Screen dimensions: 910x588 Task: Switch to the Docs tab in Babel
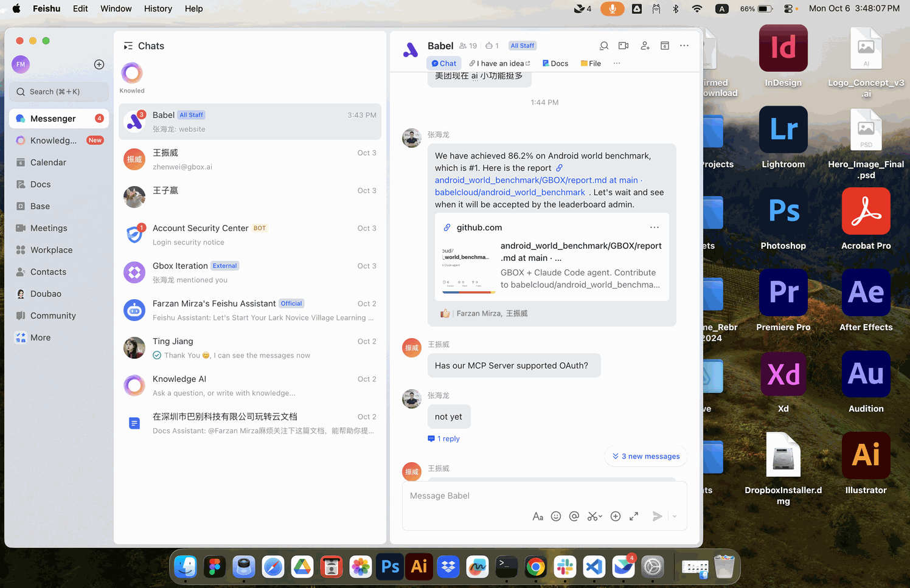click(x=555, y=63)
